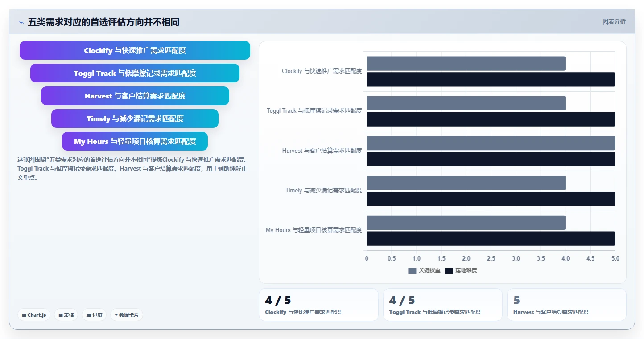Open the 图表分析 label in header
This screenshot has width=644, height=339.
[x=614, y=21]
